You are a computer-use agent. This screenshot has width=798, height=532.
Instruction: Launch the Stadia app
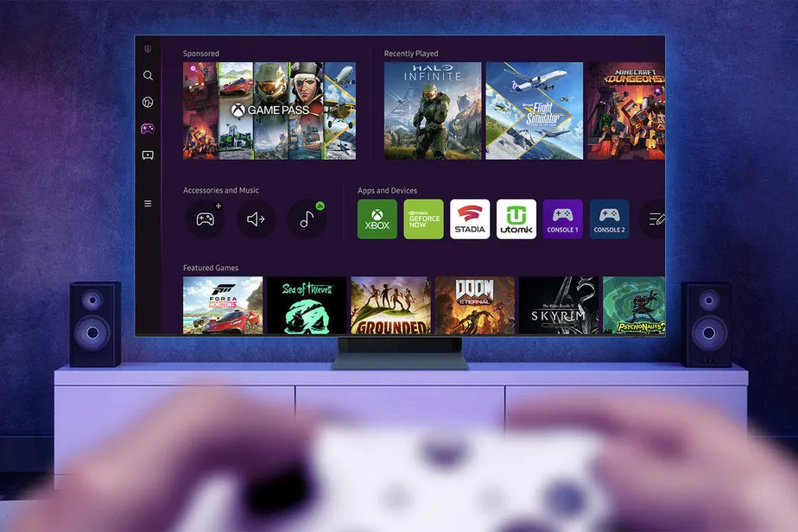470,218
